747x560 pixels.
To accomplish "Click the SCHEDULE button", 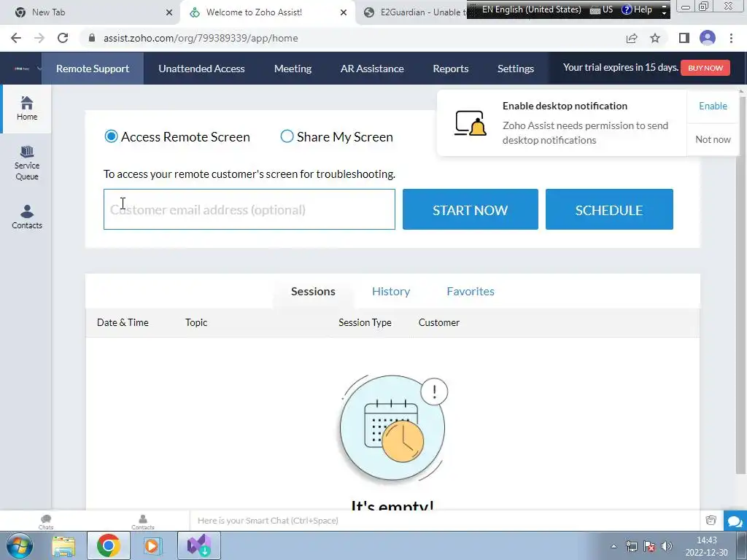I will [609, 209].
